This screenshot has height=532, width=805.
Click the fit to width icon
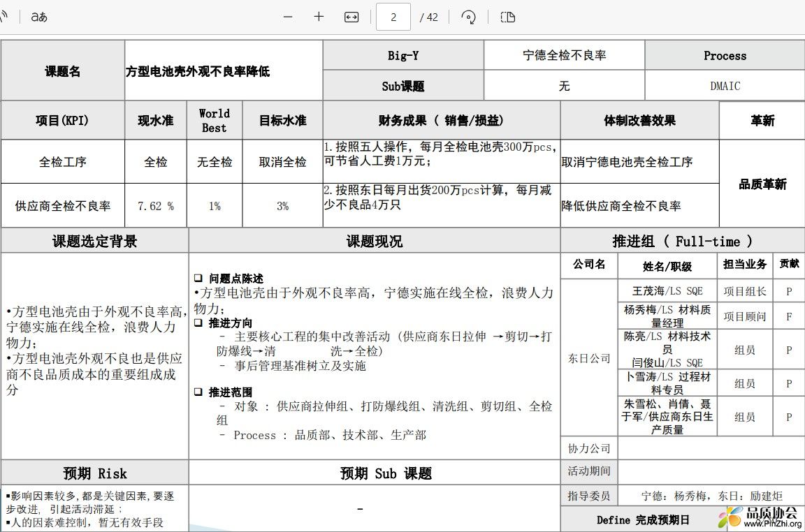click(x=351, y=17)
